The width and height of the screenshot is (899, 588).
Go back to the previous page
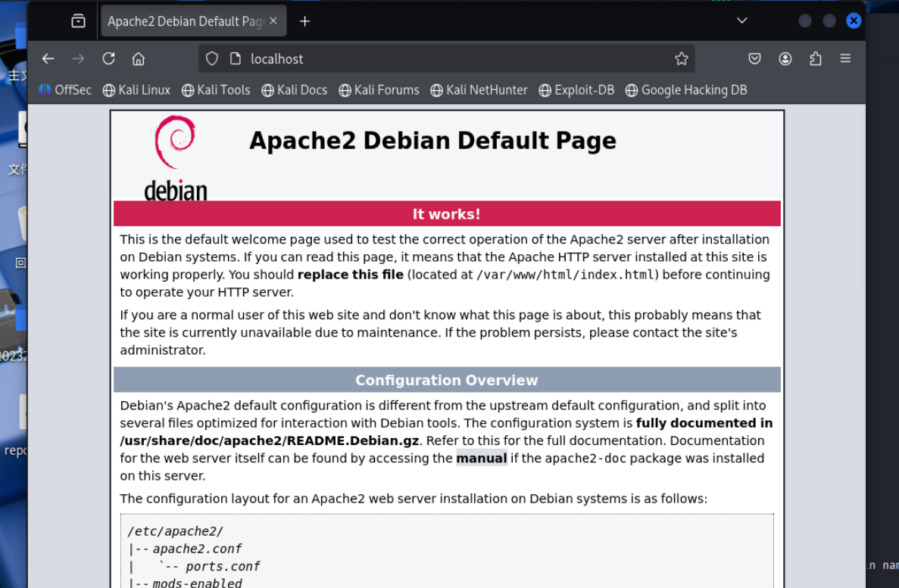point(48,58)
